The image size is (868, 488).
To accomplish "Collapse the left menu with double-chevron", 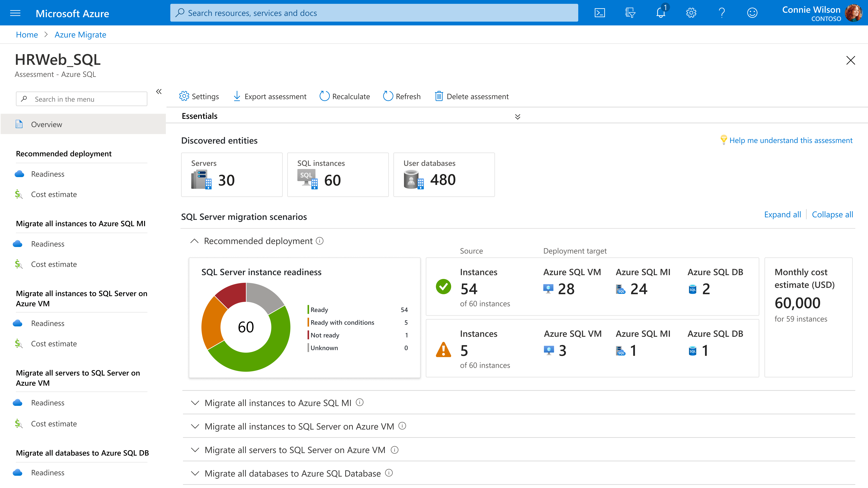I will 159,92.
